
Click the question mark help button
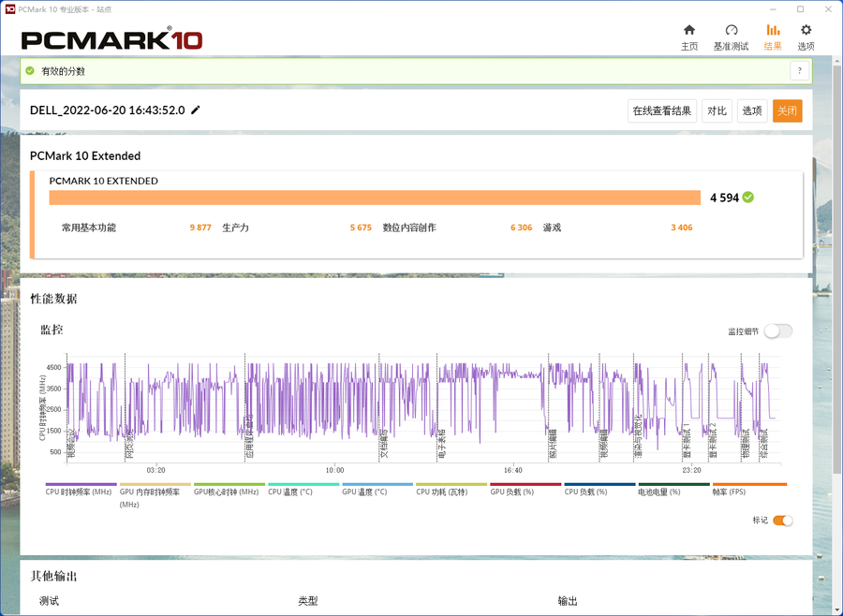coord(799,71)
